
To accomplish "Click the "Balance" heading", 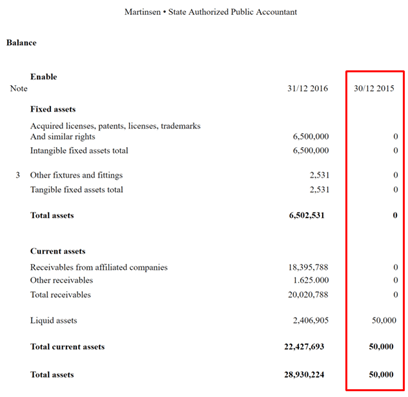I will pyautogui.click(x=21, y=43).
